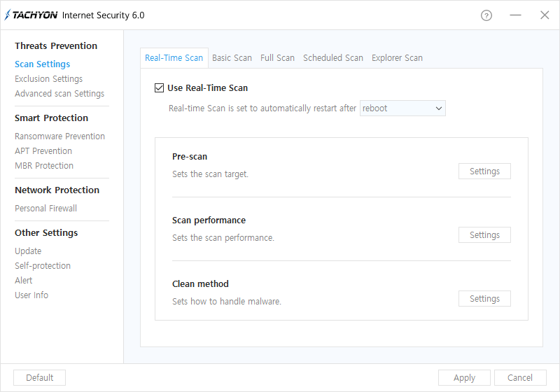Minimize the Internet Security window
This screenshot has width=560, height=392.
(515, 15)
